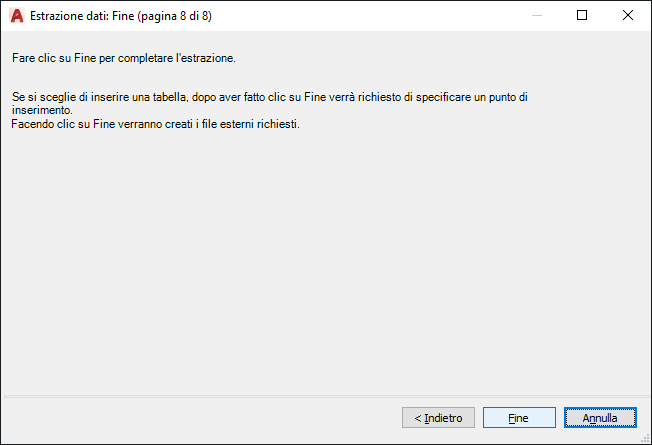Close the dialog with the X button
The height and width of the screenshot is (445, 652).
(628, 16)
